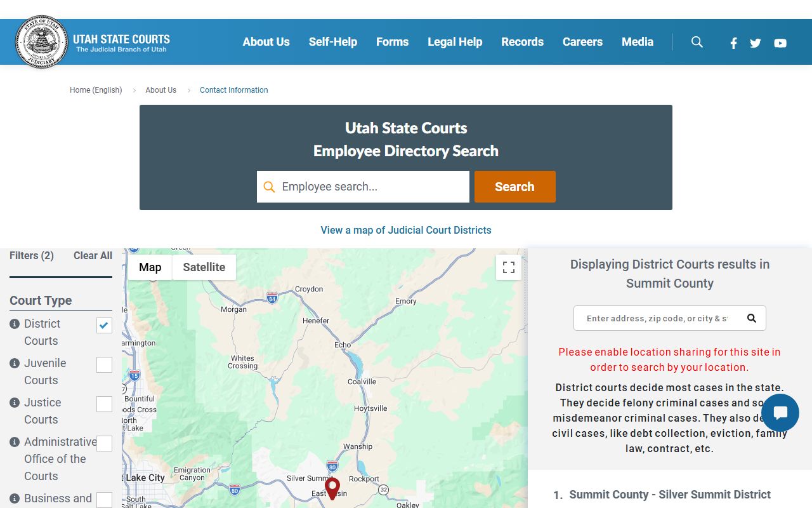Click the I-80 shield near Wanship
This screenshot has height=508, width=812.
click(332, 466)
